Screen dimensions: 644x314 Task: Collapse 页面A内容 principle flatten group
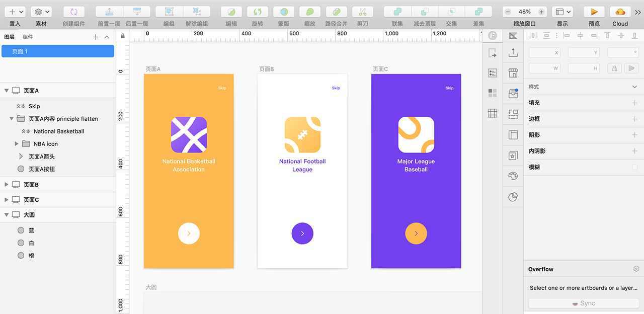pyautogui.click(x=12, y=119)
